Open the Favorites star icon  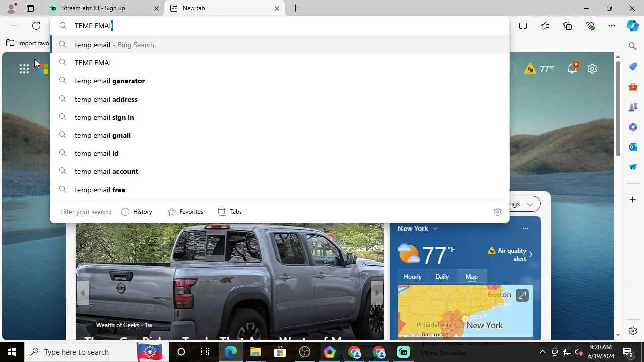[x=545, y=26]
